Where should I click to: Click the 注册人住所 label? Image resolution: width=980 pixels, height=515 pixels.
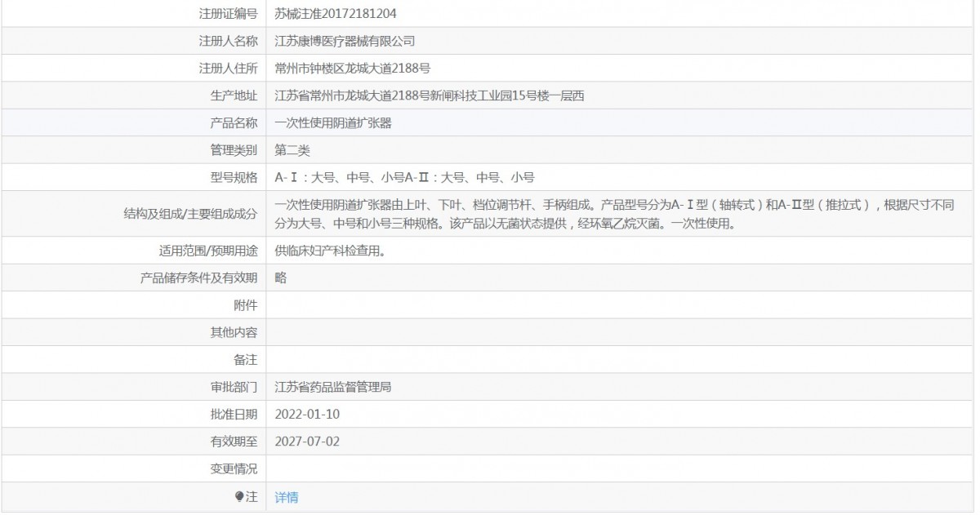click(228, 68)
